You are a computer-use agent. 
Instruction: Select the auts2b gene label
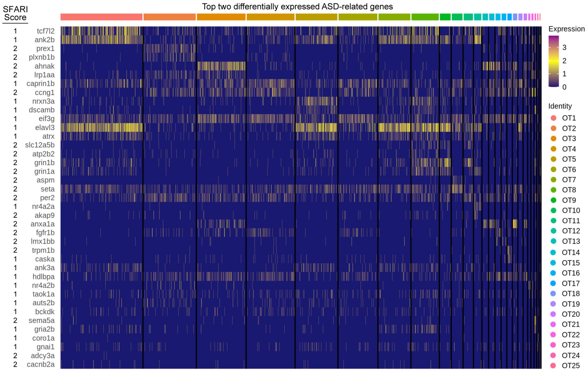[x=44, y=303]
